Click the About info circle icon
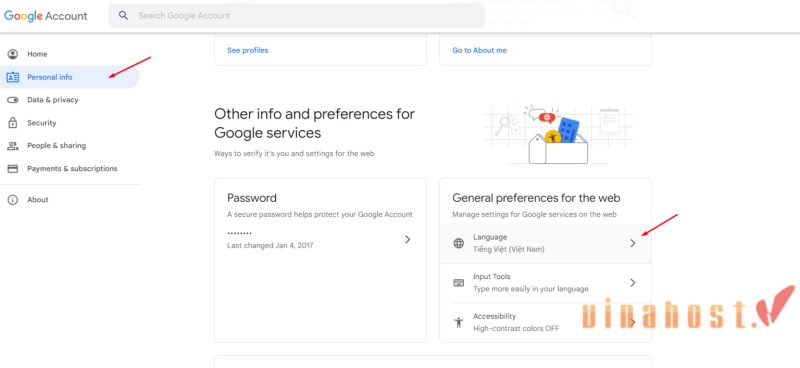The height and width of the screenshot is (368, 800). pyautogui.click(x=13, y=200)
